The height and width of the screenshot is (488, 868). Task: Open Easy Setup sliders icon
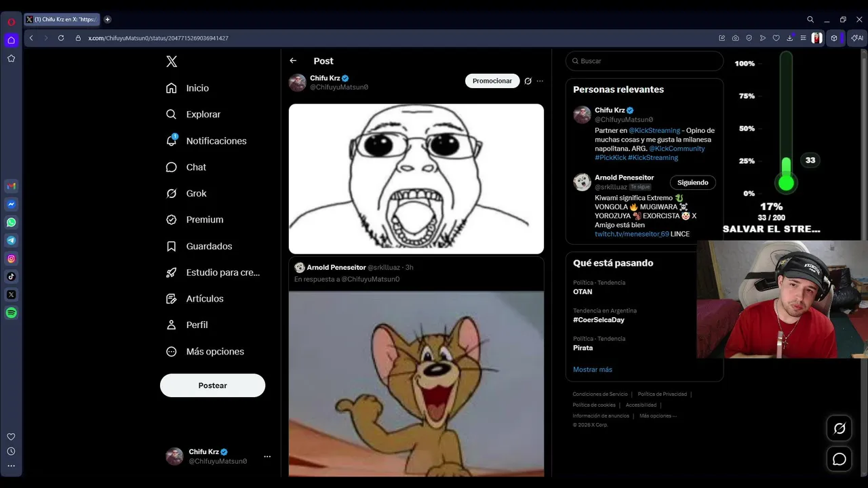(x=803, y=38)
